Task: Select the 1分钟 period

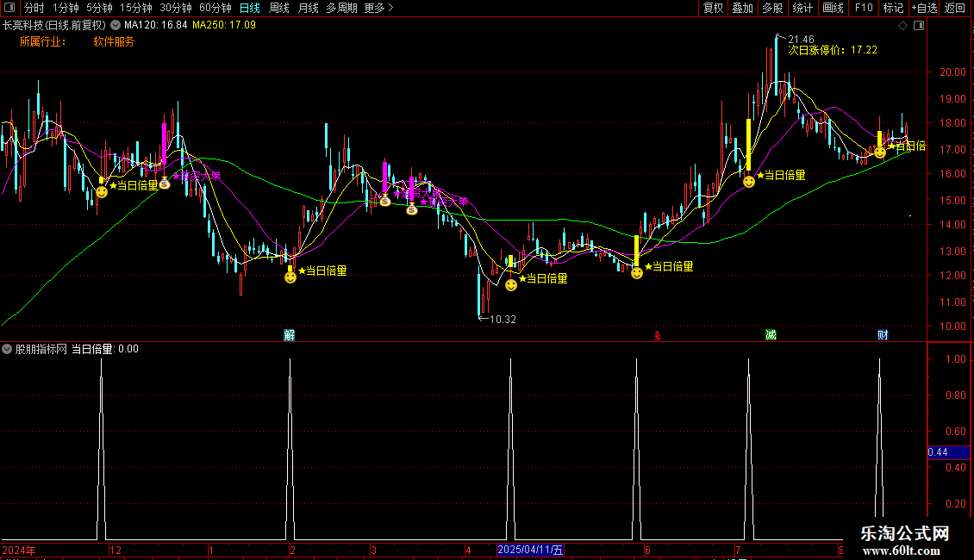Action: tap(66, 8)
